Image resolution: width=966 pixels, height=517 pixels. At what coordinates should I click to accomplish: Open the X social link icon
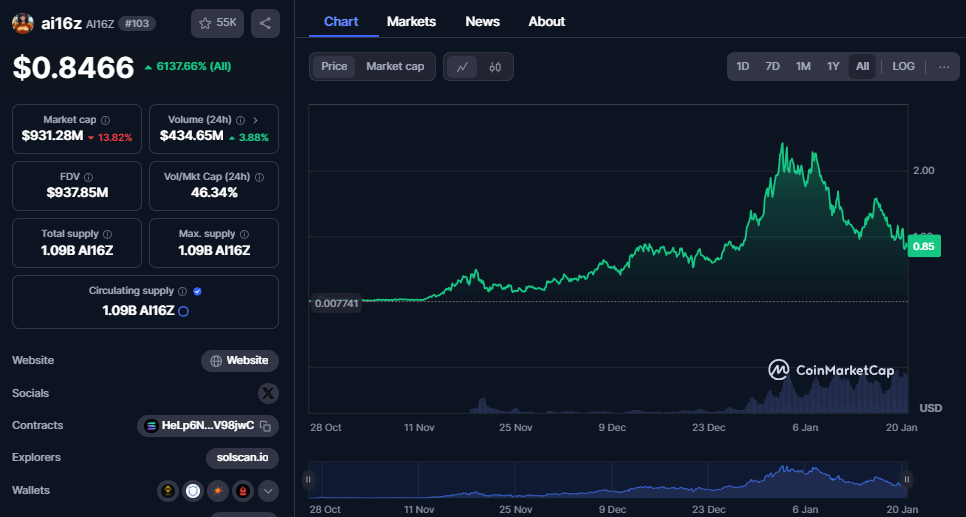(268, 393)
